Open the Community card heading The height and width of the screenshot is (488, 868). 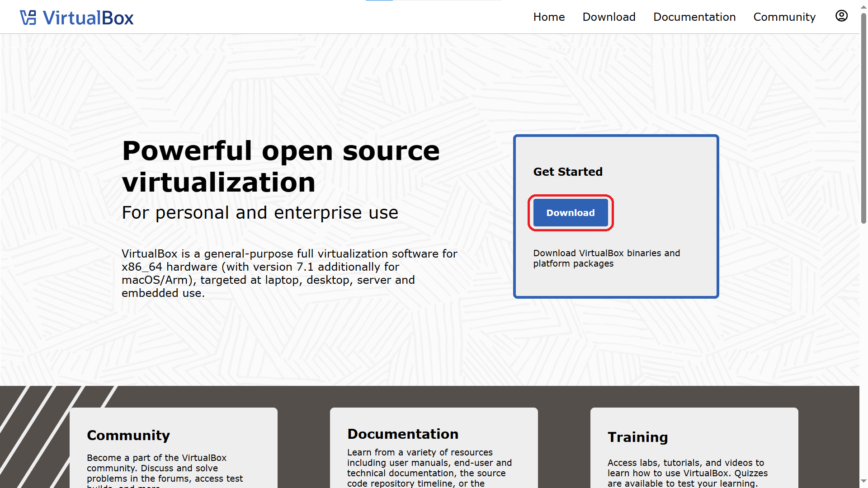128,435
